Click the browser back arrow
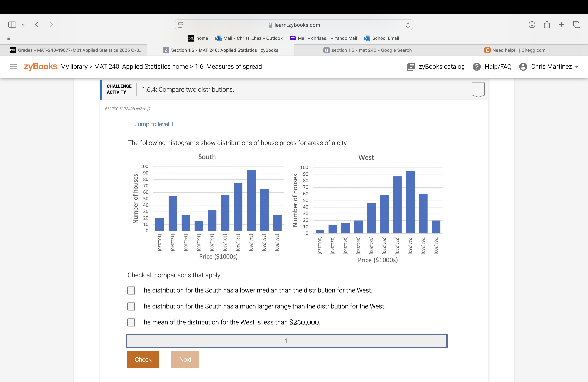The height and width of the screenshot is (382, 588). (37, 24)
